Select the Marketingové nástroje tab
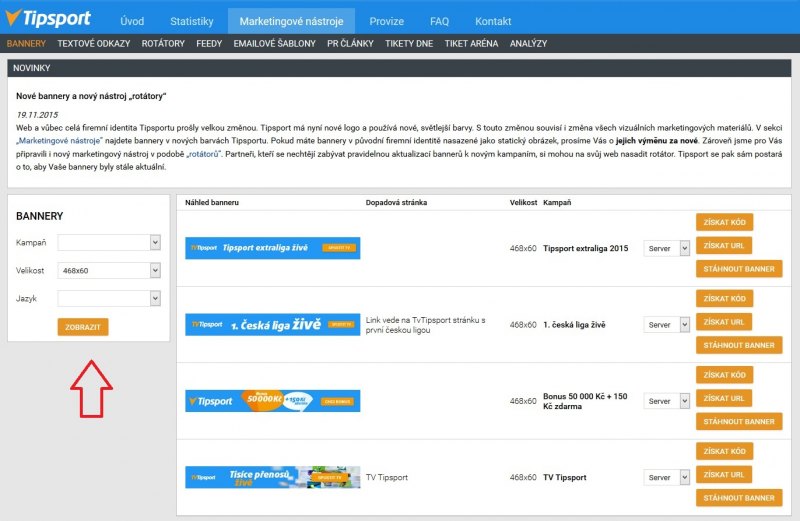The height and width of the screenshot is (521, 800). click(291, 21)
